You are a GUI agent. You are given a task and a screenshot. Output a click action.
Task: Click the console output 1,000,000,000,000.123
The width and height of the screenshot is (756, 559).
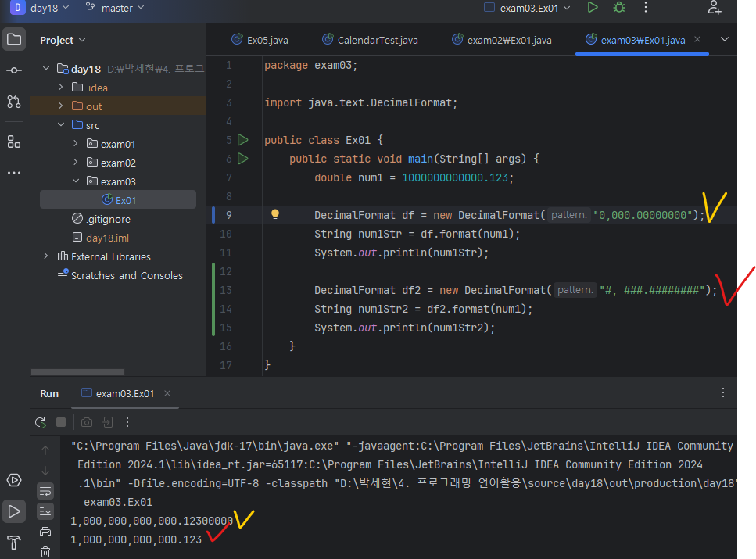pyautogui.click(x=136, y=539)
